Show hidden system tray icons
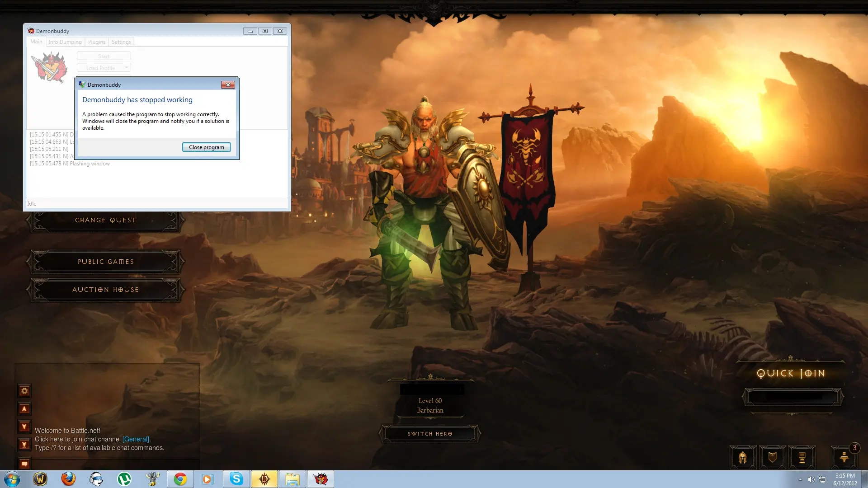The height and width of the screenshot is (488, 868). click(x=800, y=479)
